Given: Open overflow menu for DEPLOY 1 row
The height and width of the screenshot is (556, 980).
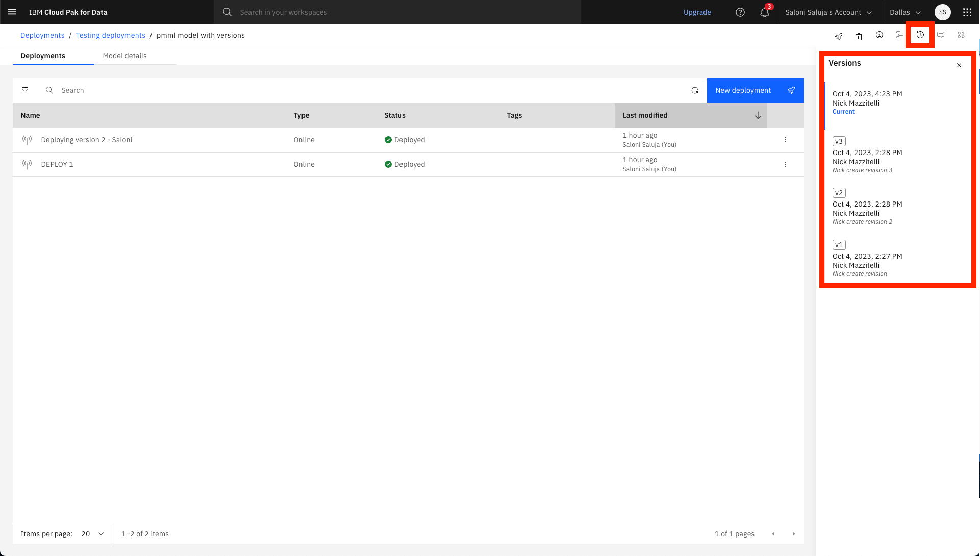Looking at the screenshot, I should 786,164.
